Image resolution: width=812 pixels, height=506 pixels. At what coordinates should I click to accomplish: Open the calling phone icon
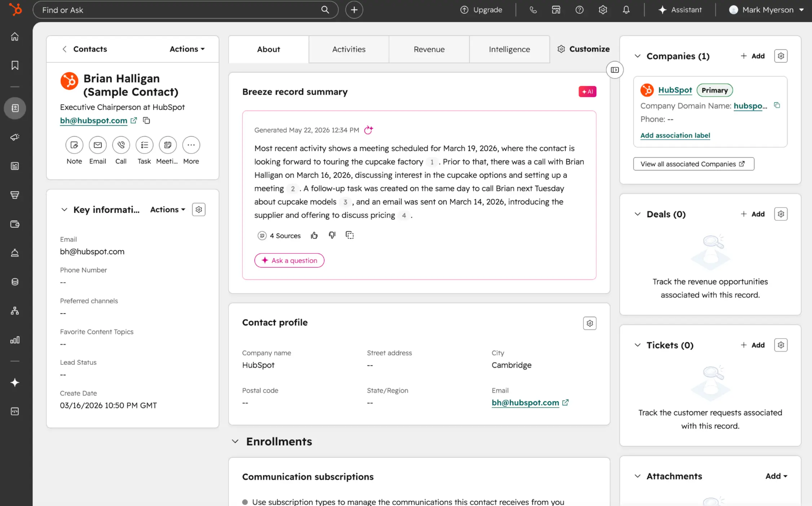coord(533,10)
